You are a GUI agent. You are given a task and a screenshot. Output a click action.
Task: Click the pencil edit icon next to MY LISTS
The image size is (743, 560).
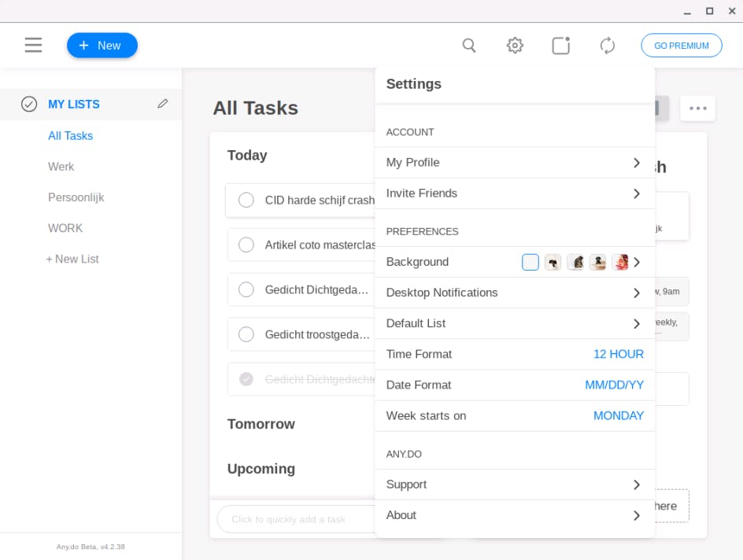coord(162,104)
